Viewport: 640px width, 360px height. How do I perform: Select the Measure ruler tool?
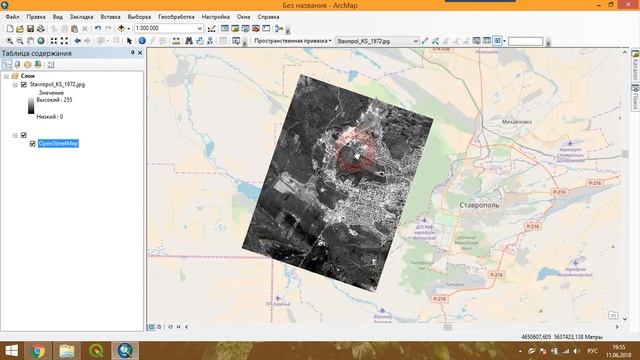pos(176,41)
